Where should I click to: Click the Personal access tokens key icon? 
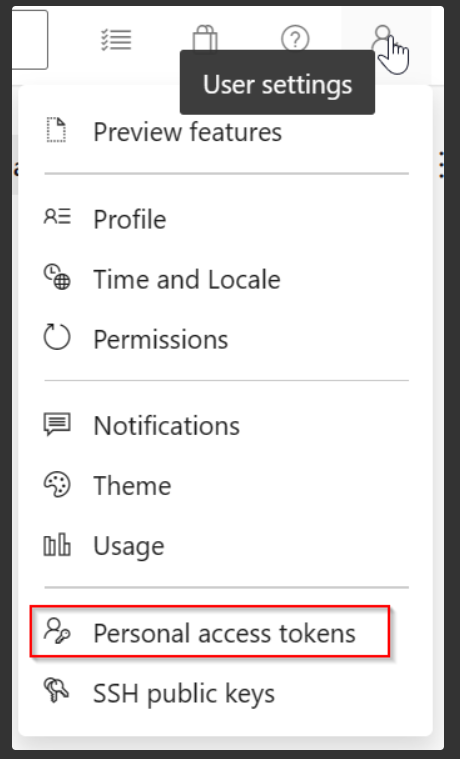57,631
